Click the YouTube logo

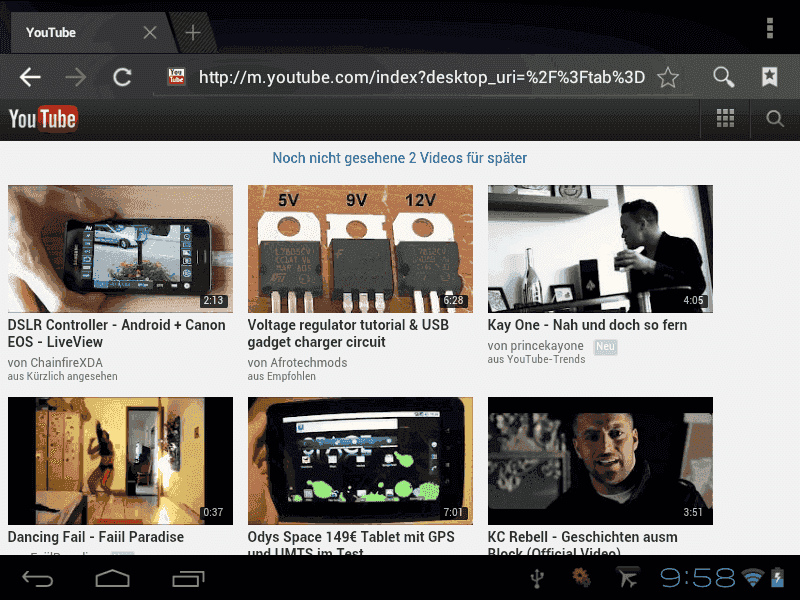[x=43, y=119]
